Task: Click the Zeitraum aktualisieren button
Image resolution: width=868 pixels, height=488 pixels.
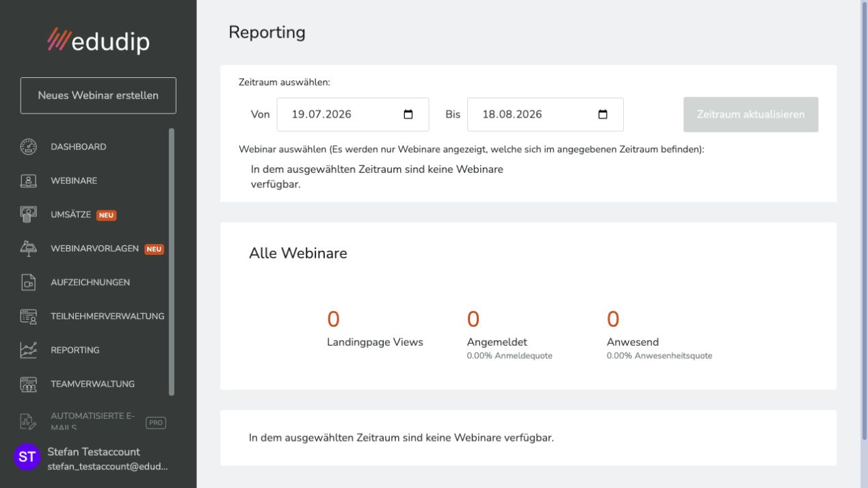Action: click(750, 114)
